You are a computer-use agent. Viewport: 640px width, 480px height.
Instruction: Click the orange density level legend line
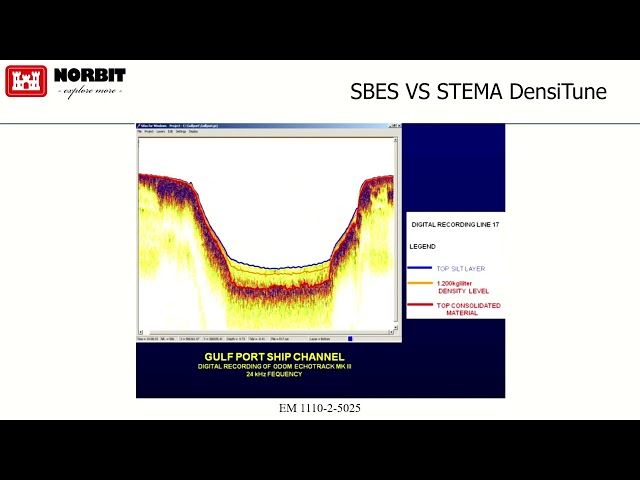point(420,283)
